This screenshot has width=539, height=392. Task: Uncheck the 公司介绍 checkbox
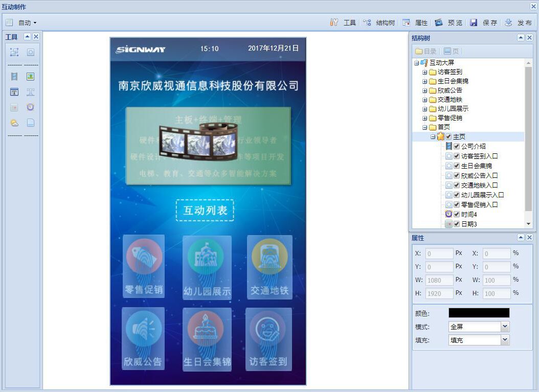pos(457,146)
